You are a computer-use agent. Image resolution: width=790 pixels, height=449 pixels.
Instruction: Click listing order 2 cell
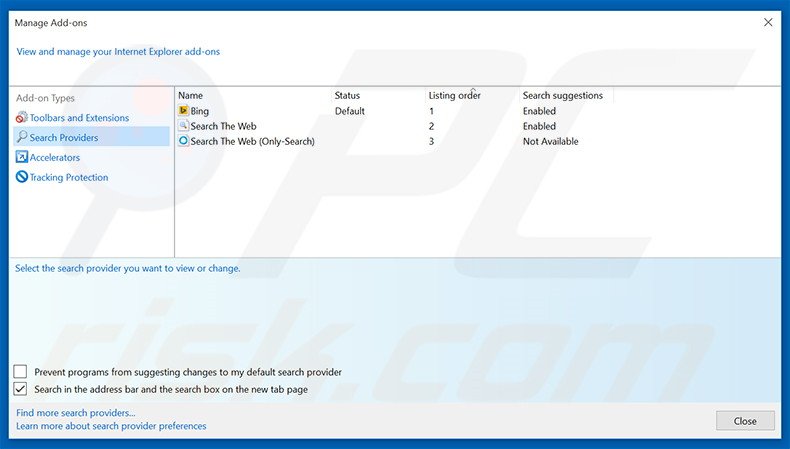pyautogui.click(x=431, y=126)
